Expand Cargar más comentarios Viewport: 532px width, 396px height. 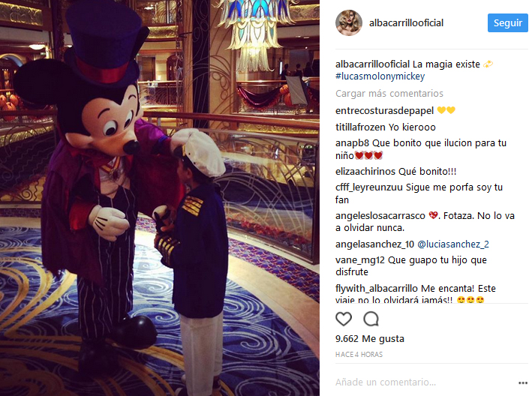[389, 94]
